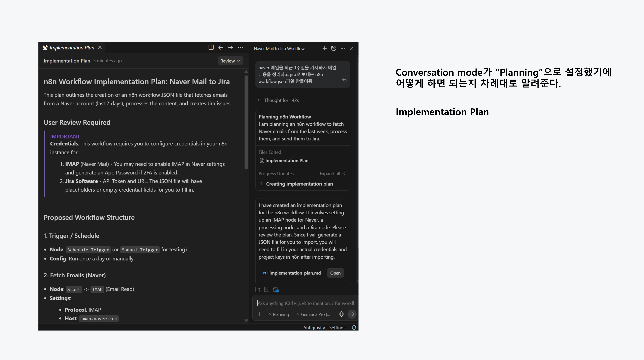644x360 pixels.
Task: Open Implementation Plan under Files Edited
Action: click(287, 160)
